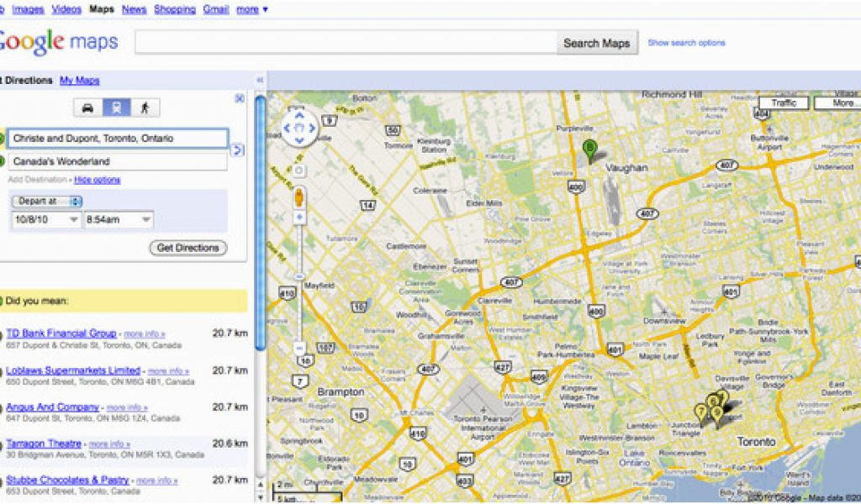The height and width of the screenshot is (504, 861).
Task: Select Maps in the top navigation
Action: point(102,9)
